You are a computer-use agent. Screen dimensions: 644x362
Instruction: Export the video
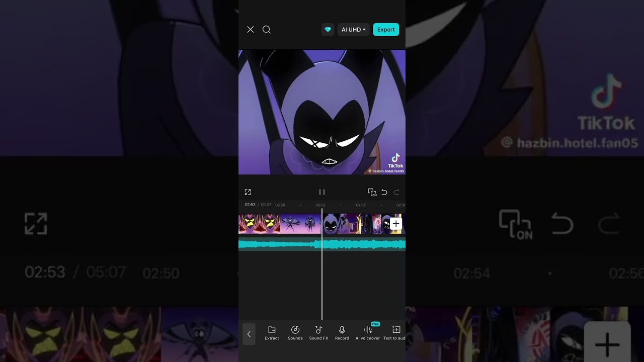click(386, 30)
